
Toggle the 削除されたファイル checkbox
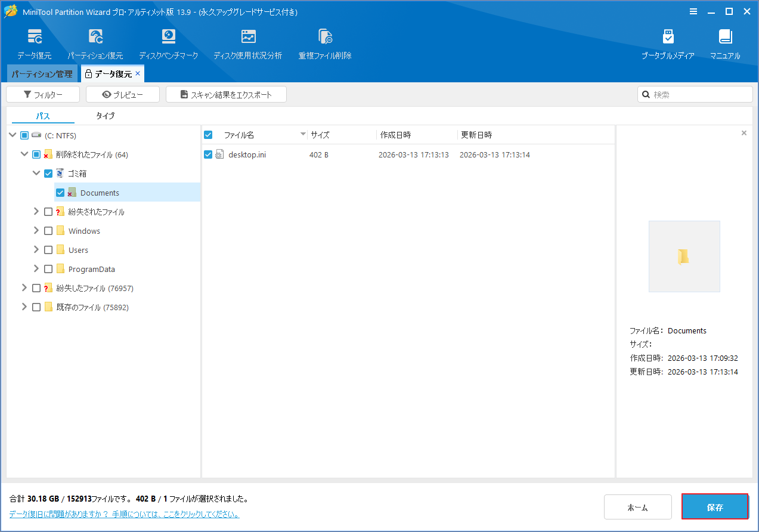point(36,154)
